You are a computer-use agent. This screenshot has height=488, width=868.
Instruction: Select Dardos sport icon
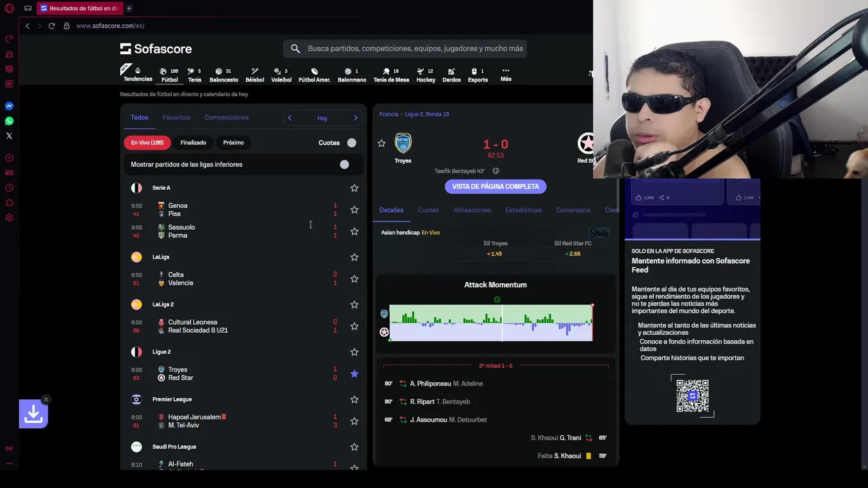click(x=452, y=75)
